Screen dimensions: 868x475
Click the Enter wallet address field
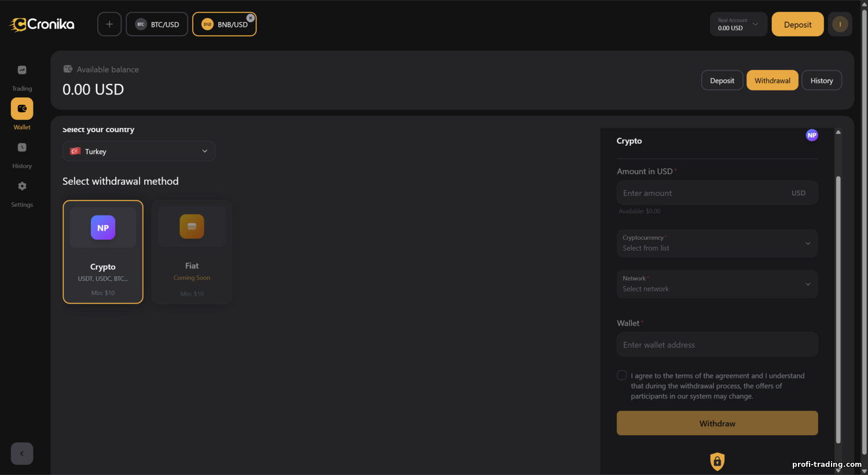717,345
